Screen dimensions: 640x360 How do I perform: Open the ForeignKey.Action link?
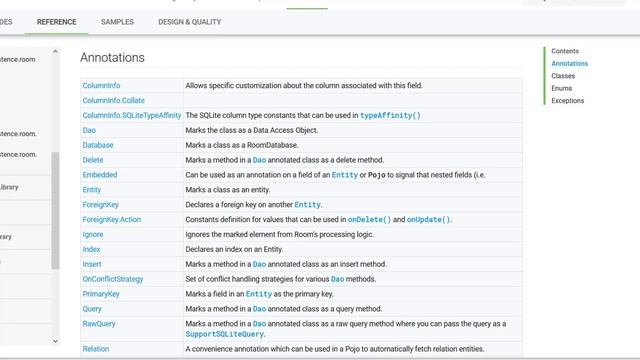point(111,220)
